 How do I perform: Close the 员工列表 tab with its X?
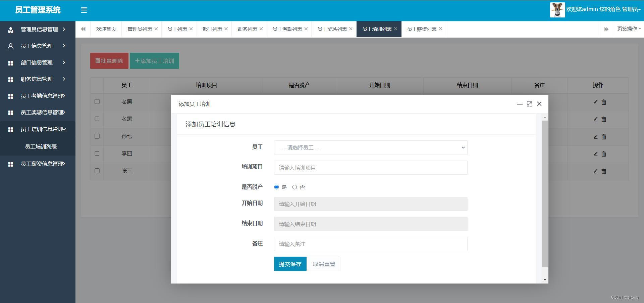click(x=191, y=29)
